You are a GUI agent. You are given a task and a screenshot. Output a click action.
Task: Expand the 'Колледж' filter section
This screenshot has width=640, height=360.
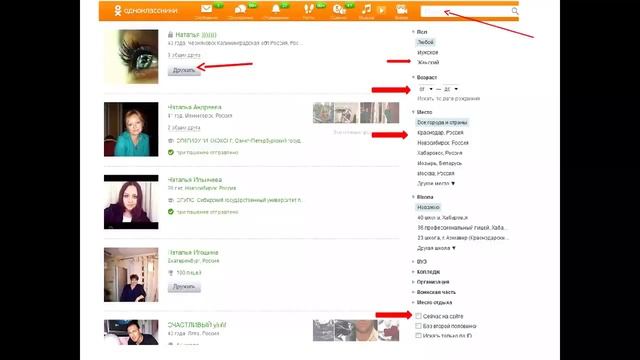pyautogui.click(x=426, y=272)
